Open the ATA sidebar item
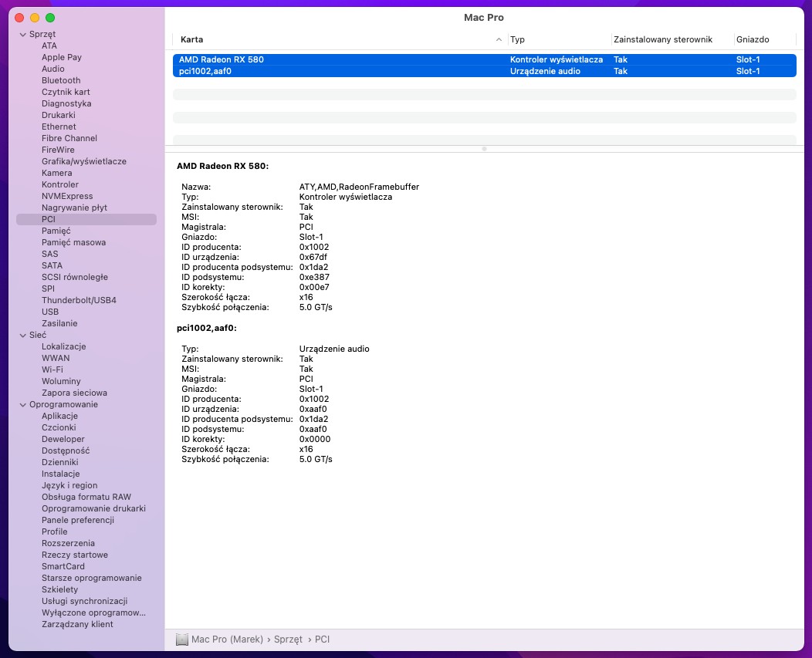 pyautogui.click(x=49, y=46)
